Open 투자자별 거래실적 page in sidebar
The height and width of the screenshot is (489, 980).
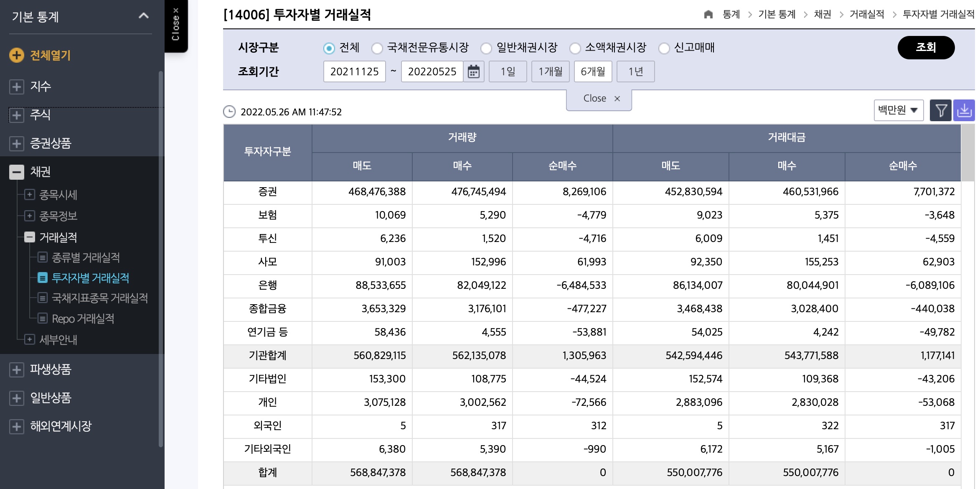(90, 278)
